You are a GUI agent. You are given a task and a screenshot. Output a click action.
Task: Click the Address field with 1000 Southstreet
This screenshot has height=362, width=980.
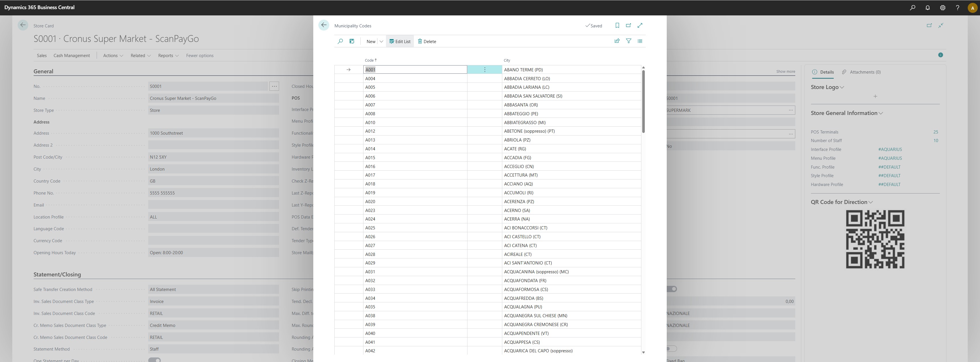click(x=214, y=133)
